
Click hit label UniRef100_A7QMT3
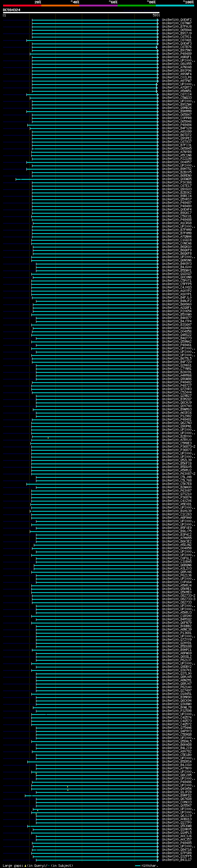[177, 88]
